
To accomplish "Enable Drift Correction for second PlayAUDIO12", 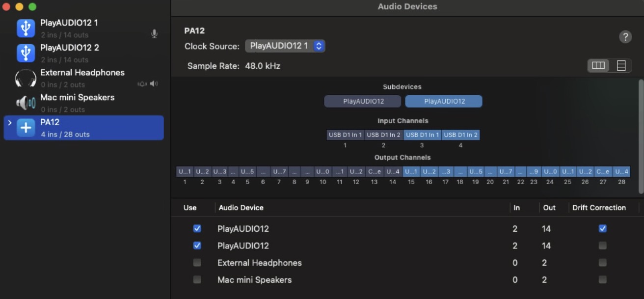I will point(602,245).
